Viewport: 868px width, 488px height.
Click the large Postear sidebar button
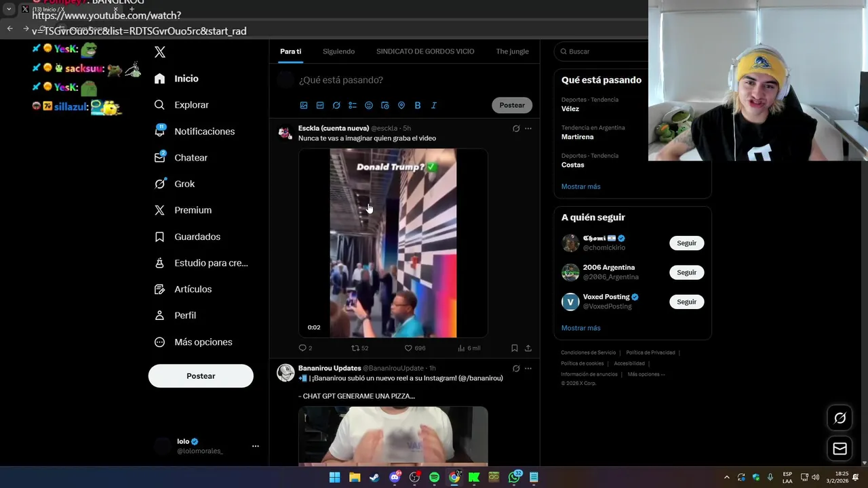[x=201, y=376]
